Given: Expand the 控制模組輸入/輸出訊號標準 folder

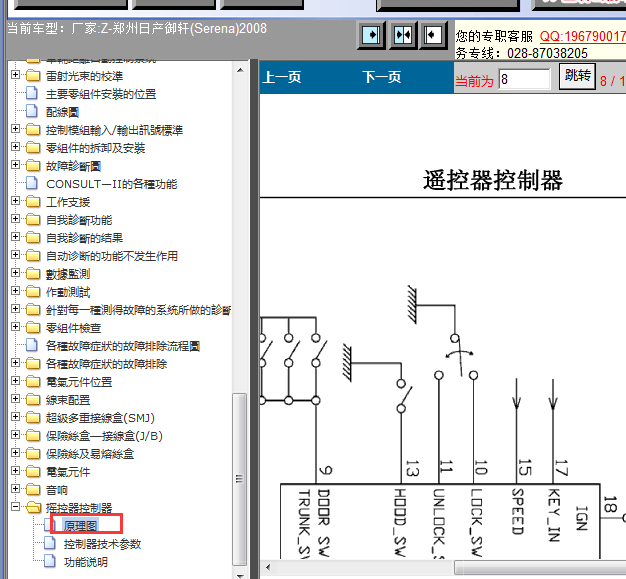Looking at the screenshot, I should point(16,129).
